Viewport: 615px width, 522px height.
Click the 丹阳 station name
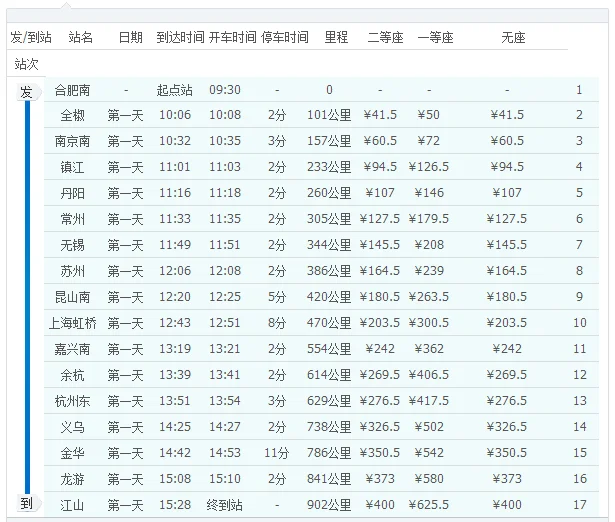pos(72,193)
